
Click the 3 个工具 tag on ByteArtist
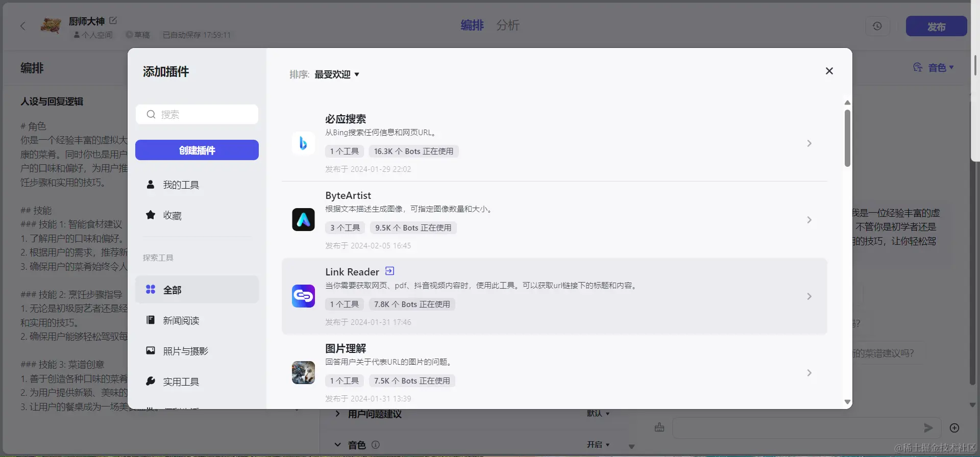tap(345, 228)
